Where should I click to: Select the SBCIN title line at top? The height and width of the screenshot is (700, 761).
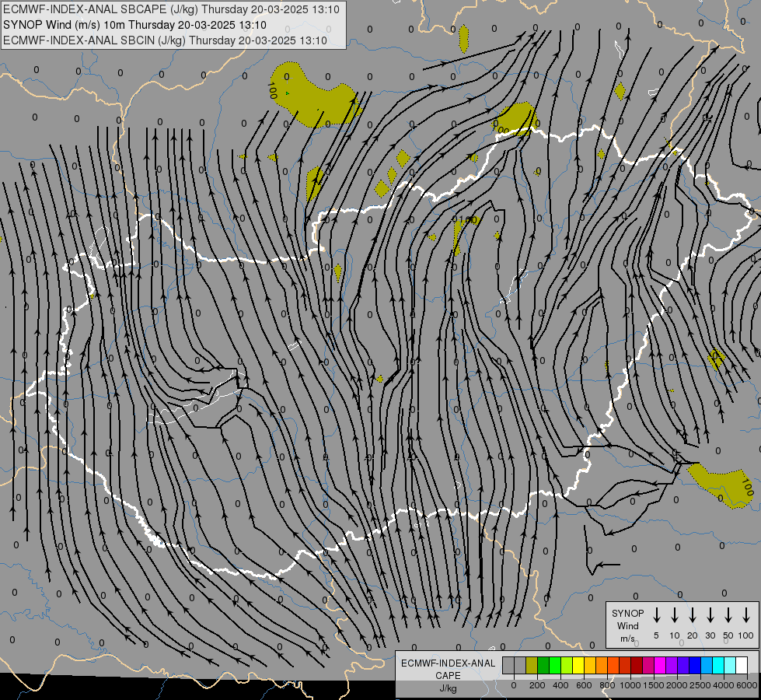pyautogui.click(x=165, y=40)
